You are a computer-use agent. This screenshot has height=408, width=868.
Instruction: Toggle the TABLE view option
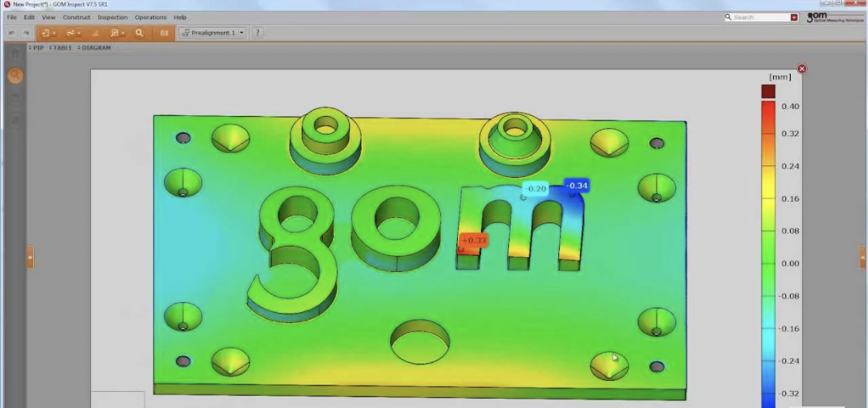click(61, 48)
